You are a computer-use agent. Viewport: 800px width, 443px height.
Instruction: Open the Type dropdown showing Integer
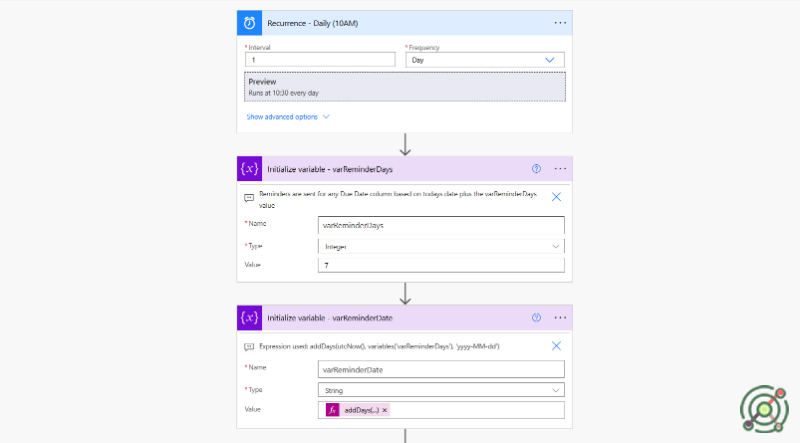440,245
